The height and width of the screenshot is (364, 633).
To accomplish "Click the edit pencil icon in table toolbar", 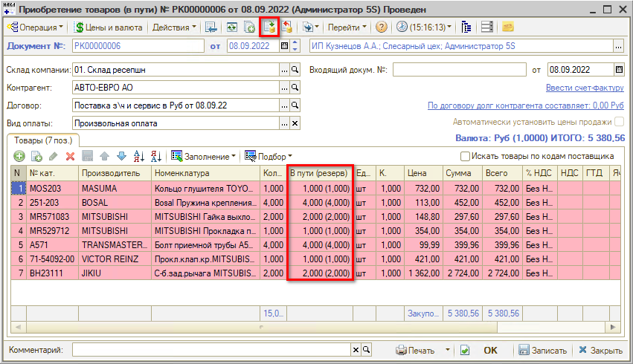I will (54, 156).
